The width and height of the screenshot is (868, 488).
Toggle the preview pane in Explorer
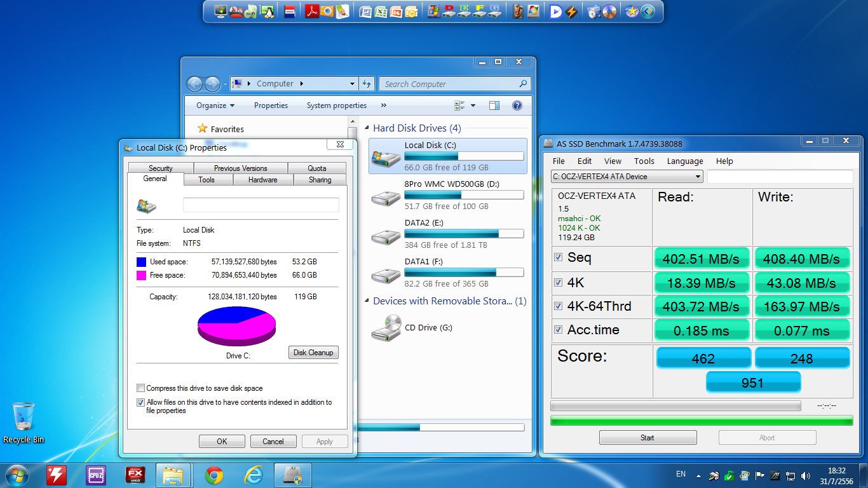pyautogui.click(x=494, y=105)
